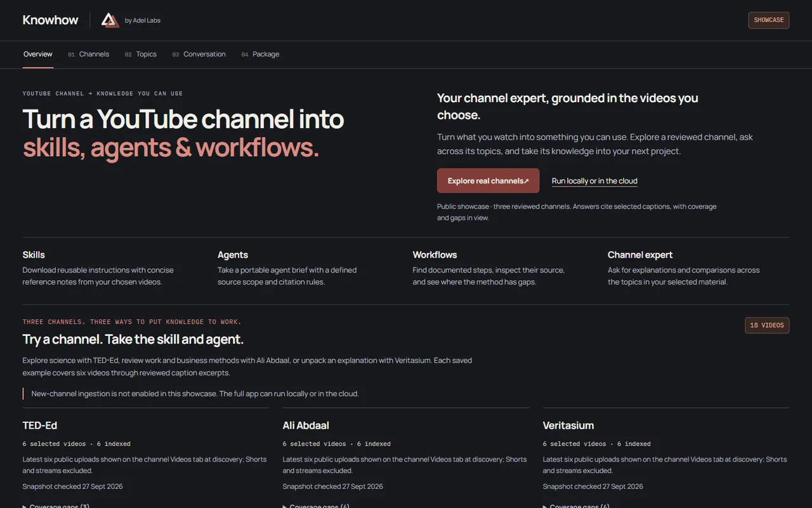Click '6 selected videos · 6 indexed' under TED-Ed
Image resolution: width=812 pixels, height=508 pixels.
point(77,444)
